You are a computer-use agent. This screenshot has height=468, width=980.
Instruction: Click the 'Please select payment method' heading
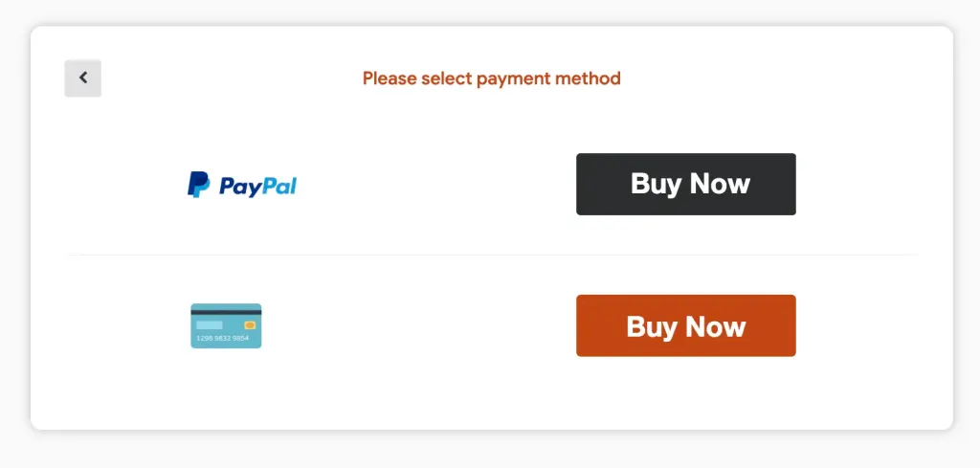(x=491, y=78)
